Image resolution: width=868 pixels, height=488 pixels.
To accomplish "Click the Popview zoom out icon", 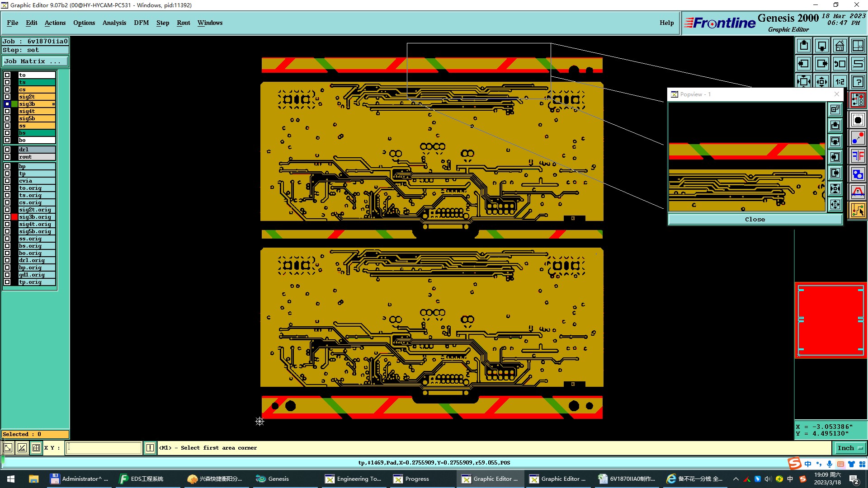I will click(x=835, y=204).
